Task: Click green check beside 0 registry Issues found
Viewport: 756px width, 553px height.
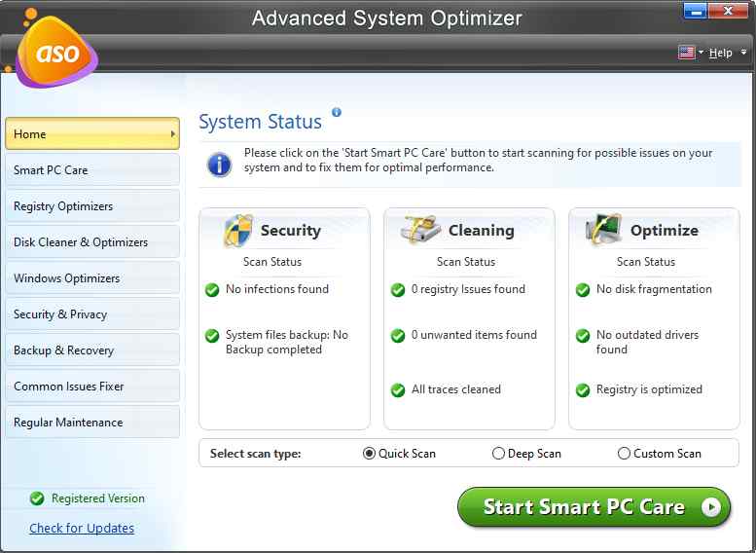Action: [x=398, y=290]
